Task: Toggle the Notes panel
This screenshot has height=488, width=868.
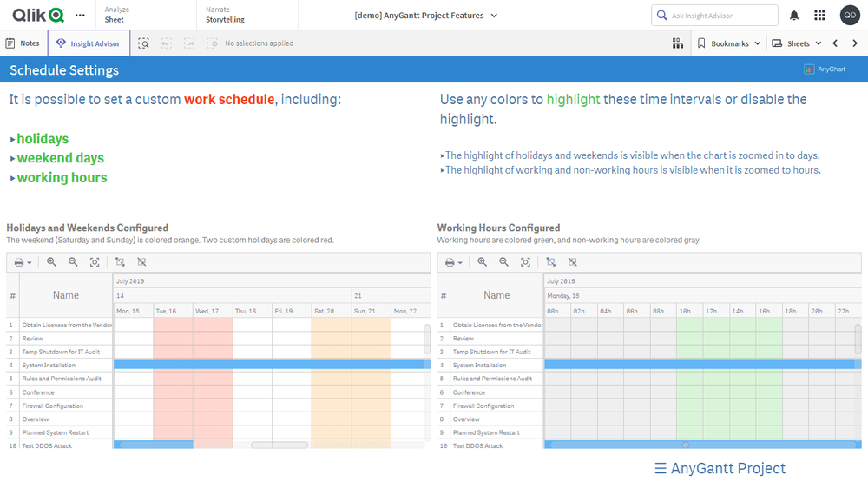Action: coord(22,43)
